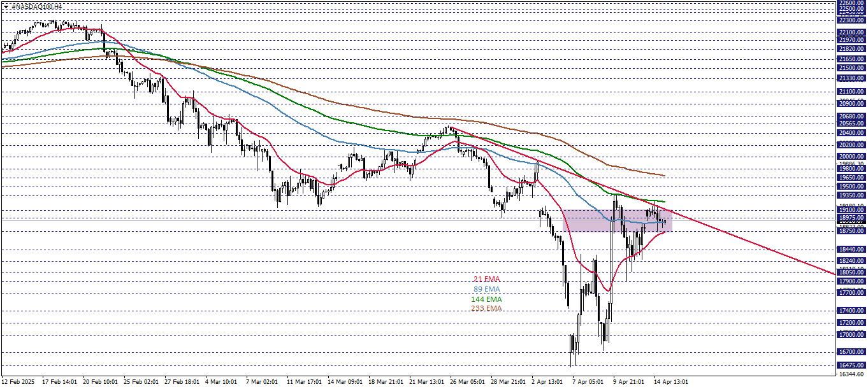Click the 17000.00 price level label

[852, 335]
